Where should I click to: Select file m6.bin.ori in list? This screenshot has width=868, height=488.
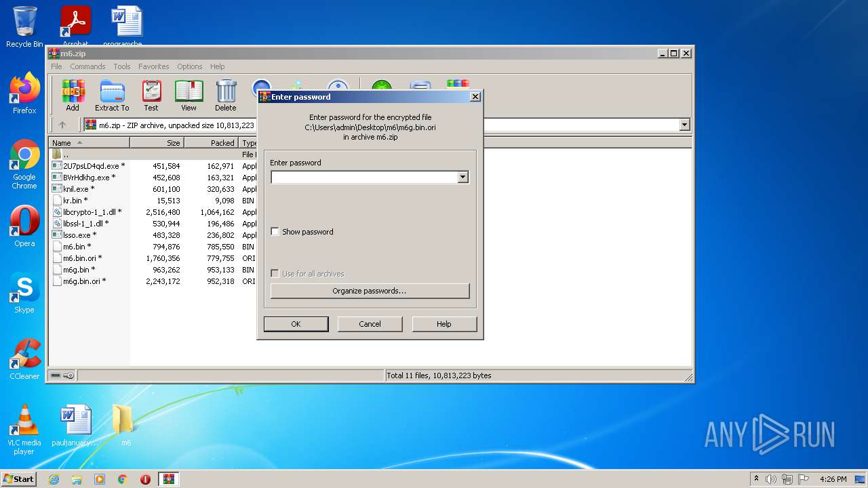pyautogui.click(x=82, y=258)
